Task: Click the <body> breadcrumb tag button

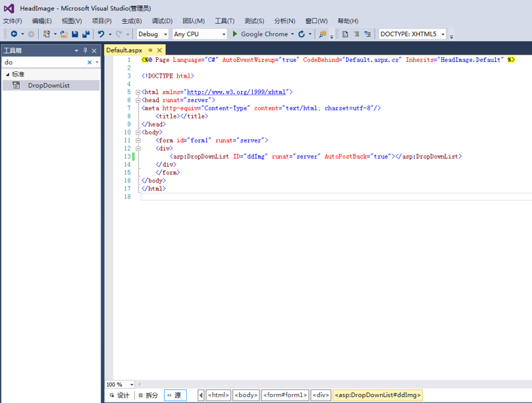Action: click(x=246, y=395)
